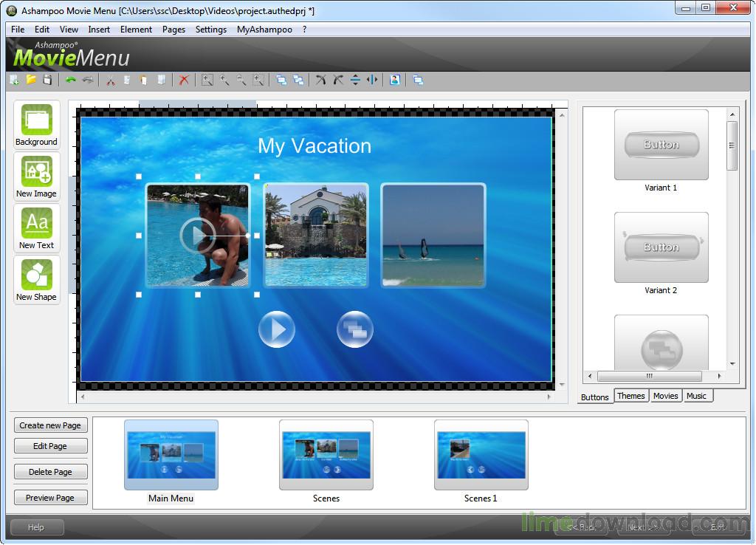Click the Delete Page button
This screenshot has width=756, height=545.
[x=51, y=472]
